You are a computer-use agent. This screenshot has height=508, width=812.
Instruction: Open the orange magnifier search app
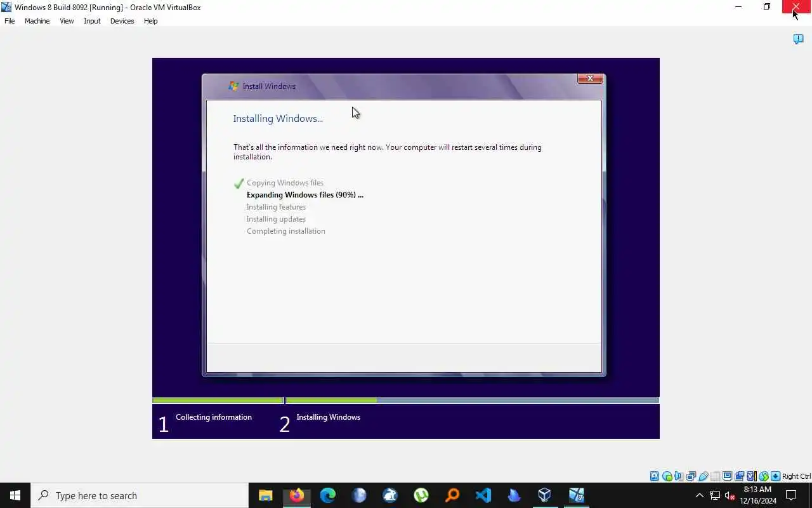pos(452,495)
